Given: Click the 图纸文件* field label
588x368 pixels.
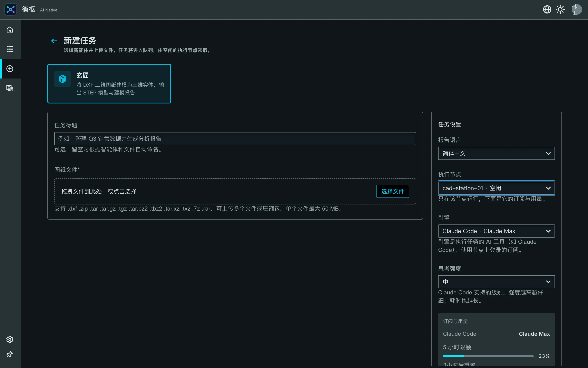Looking at the screenshot, I should click(67, 170).
